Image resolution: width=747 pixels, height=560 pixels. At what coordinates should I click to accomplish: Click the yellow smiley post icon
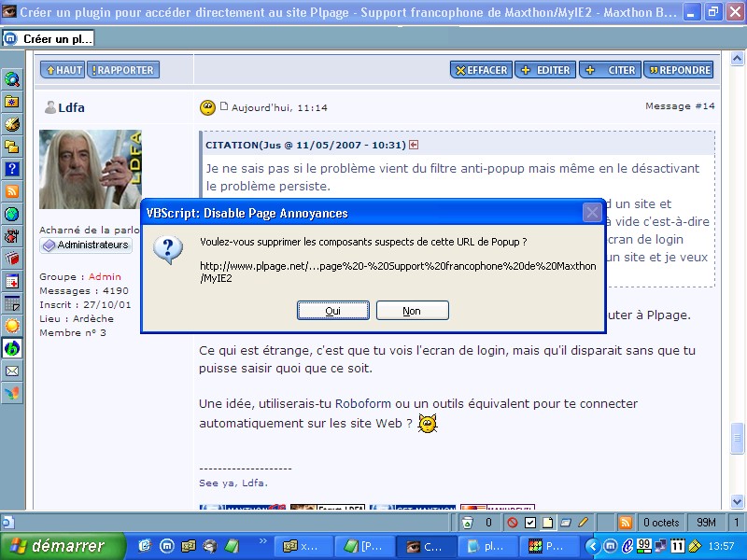click(x=207, y=107)
